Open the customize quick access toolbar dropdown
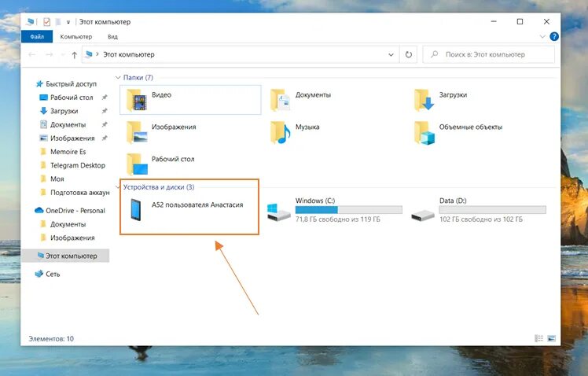The image size is (588, 376). [x=68, y=22]
